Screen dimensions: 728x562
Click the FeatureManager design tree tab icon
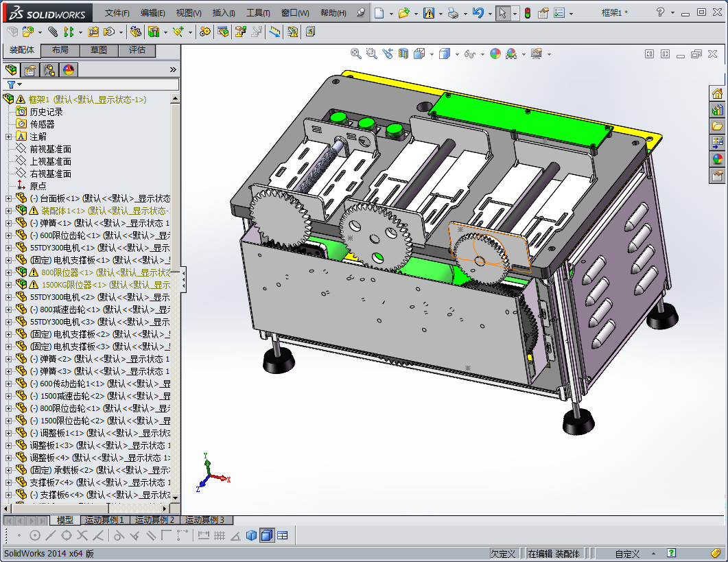[x=11, y=70]
